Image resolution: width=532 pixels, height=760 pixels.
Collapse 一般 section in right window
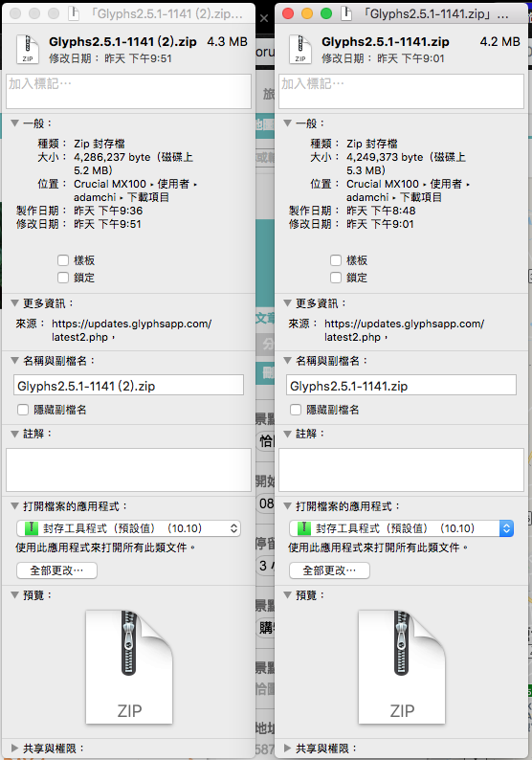287,123
